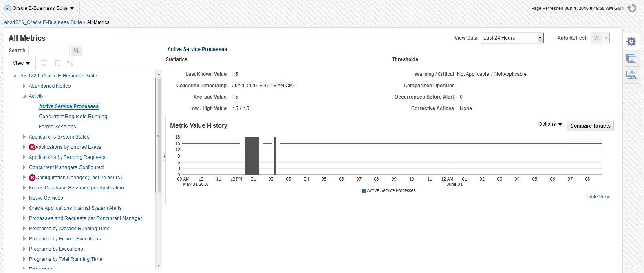Click the Active Service Processes heading
The width and height of the screenshot is (644, 273).
(x=197, y=49)
